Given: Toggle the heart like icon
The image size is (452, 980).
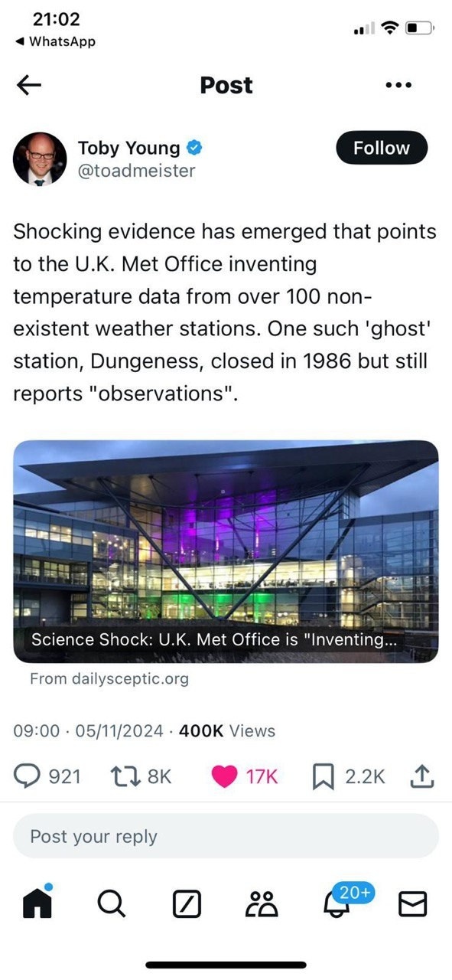Looking at the screenshot, I should click(224, 776).
